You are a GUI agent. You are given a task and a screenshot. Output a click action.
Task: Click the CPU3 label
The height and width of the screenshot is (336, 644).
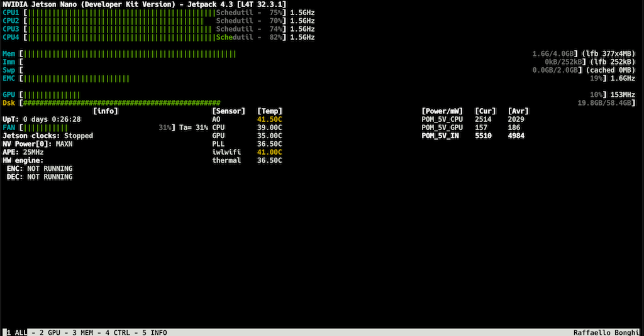(x=11, y=29)
